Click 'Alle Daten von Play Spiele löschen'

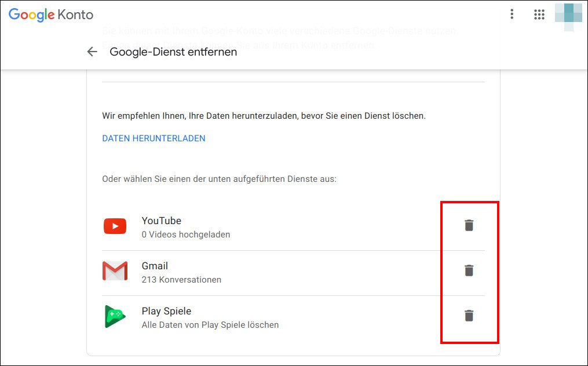pos(210,325)
